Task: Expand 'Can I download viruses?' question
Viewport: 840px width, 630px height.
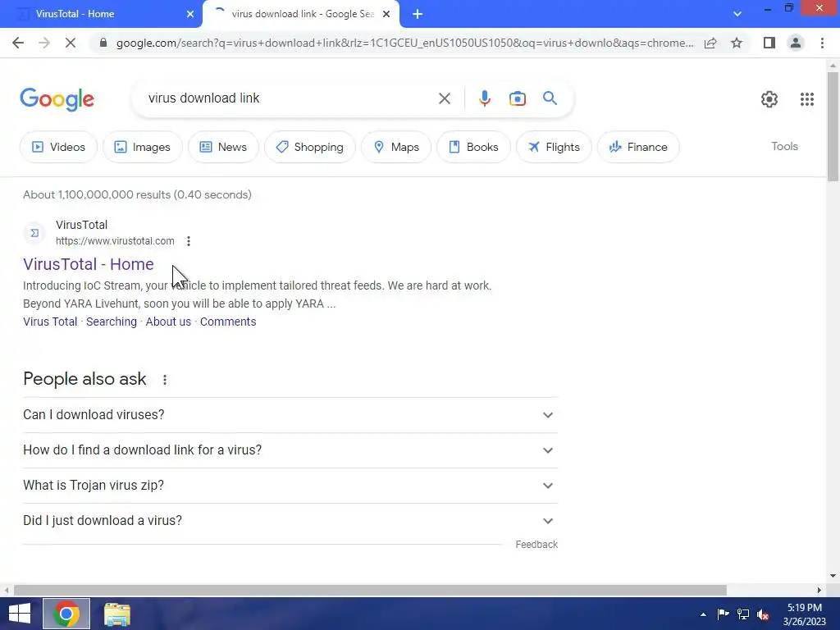Action: tap(290, 414)
